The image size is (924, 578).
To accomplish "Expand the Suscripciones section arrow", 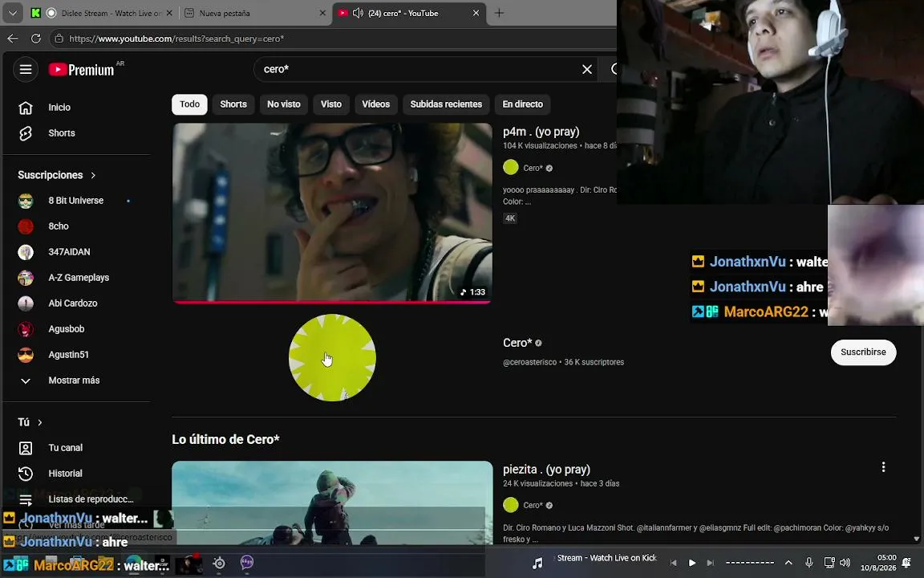I will click(93, 175).
